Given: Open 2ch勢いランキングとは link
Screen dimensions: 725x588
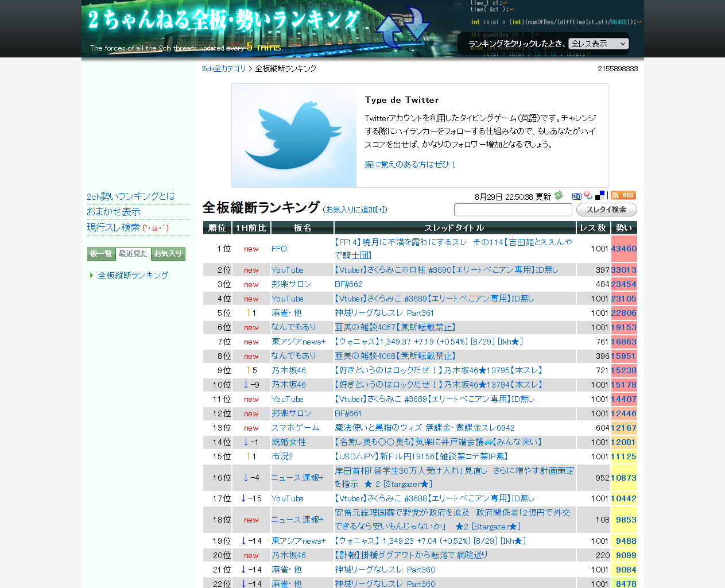Looking at the screenshot, I should click(131, 196).
